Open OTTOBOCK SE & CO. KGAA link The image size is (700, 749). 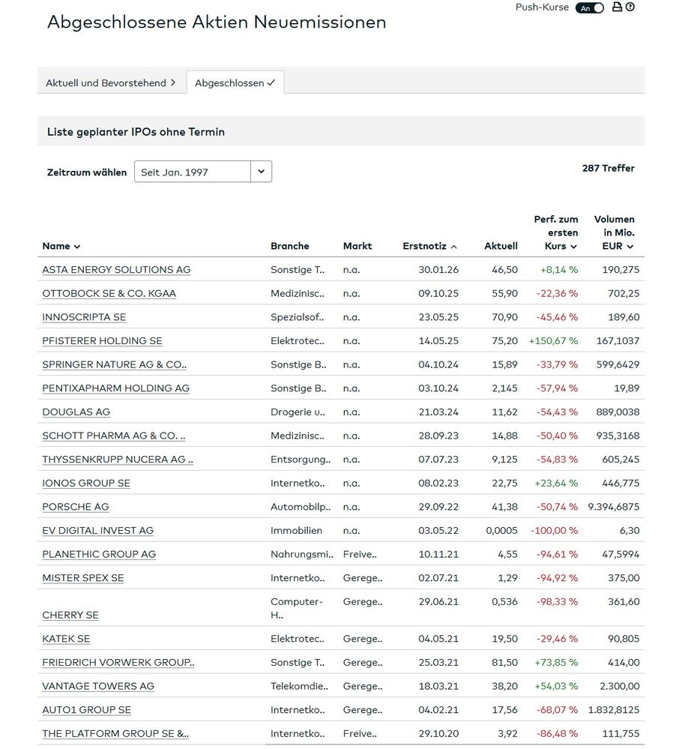click(109, 293)
